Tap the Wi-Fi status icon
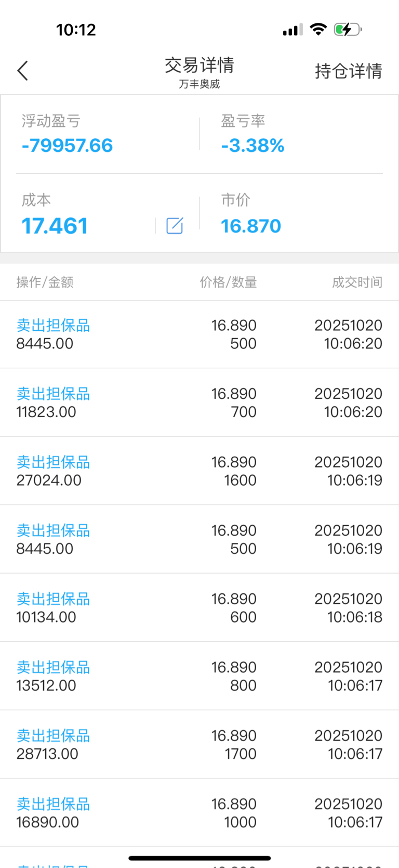The width and height of the screenshot is (399, 868). (318, 29)
